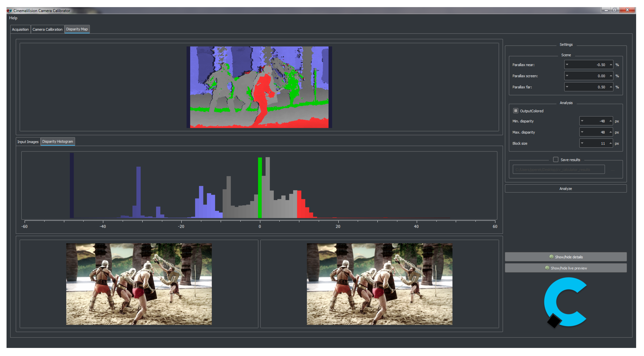
Task: Click up arrow on Parallax far spinner
Action: [x=611, y=87]
